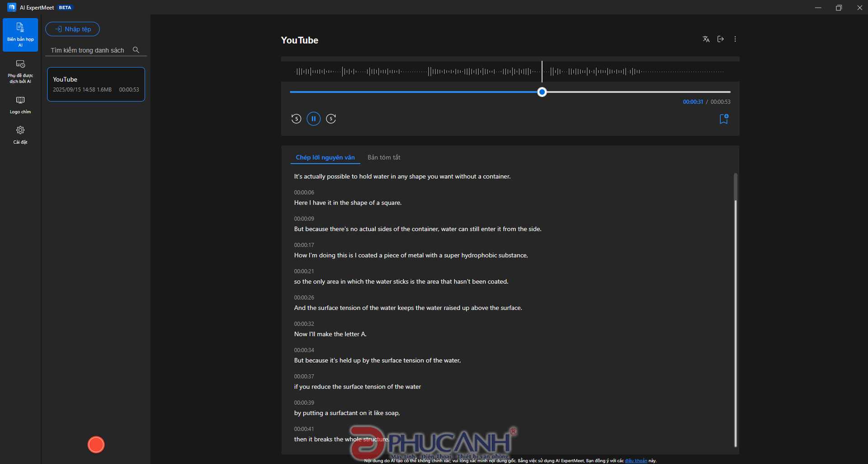Image resolution: width=868 pixels, height=464 pixels.
Task: Click the red record button
Action: coord(96,445)
